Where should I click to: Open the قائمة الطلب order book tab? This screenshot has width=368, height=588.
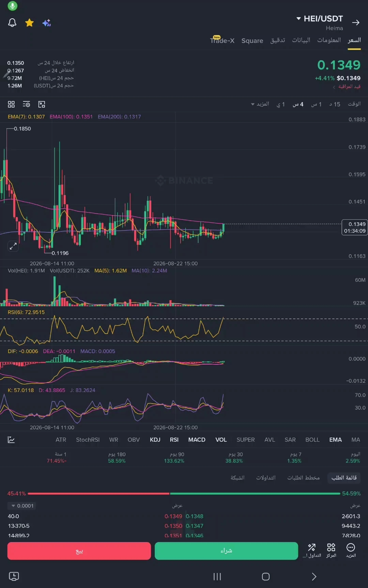coord(344,478)
